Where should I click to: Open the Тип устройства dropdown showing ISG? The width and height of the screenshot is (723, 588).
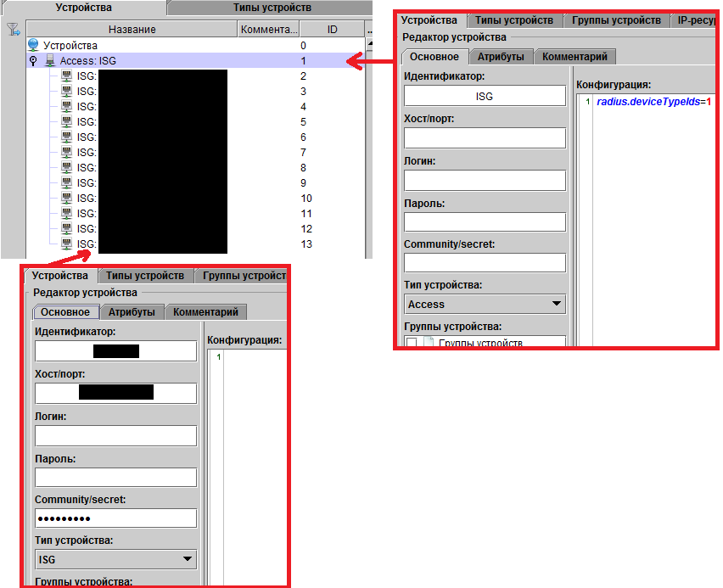[x=115, y=559]
